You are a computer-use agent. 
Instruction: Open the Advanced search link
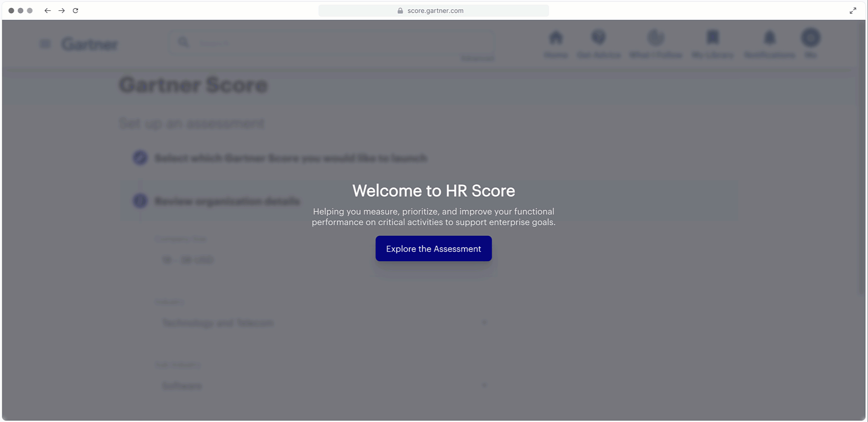pyautogui.click(x=477, y=58)
